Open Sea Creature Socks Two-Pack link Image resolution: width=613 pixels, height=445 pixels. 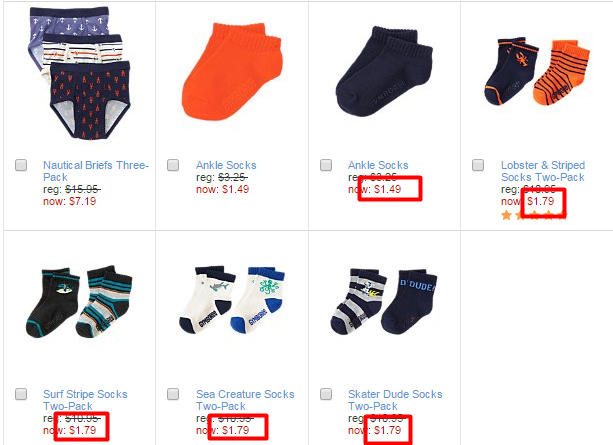point(246,400)
